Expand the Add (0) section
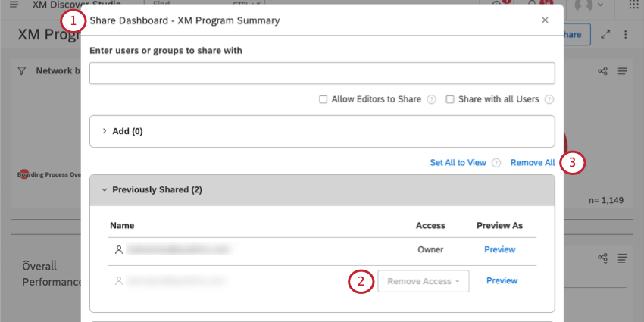The image size is (644, 322). pyautogui.click(x=105, y=131)
